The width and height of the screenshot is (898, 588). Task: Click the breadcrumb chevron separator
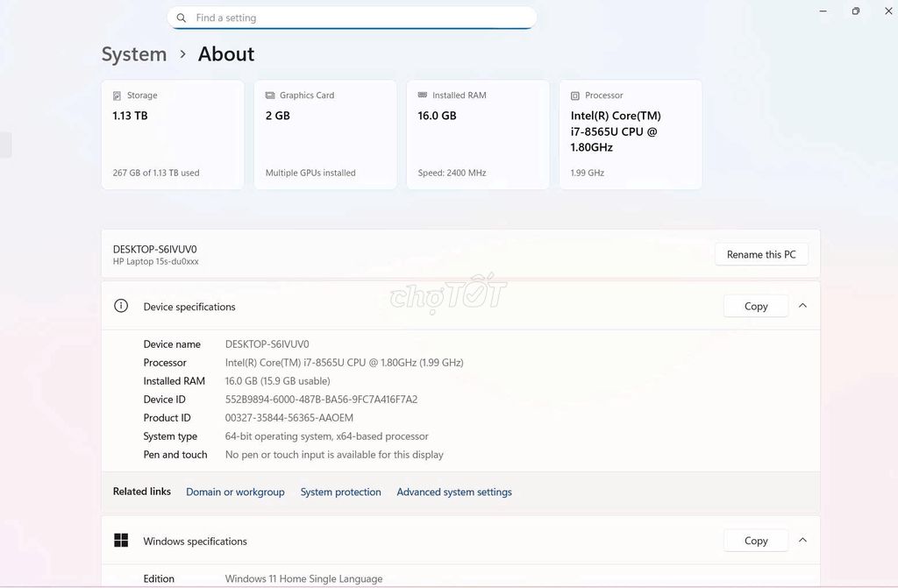pos(182,53)
